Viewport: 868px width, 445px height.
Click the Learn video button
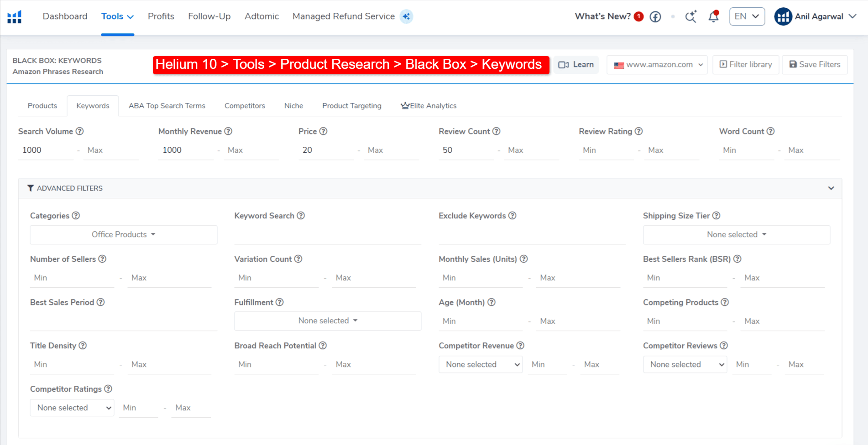(576, 65)
